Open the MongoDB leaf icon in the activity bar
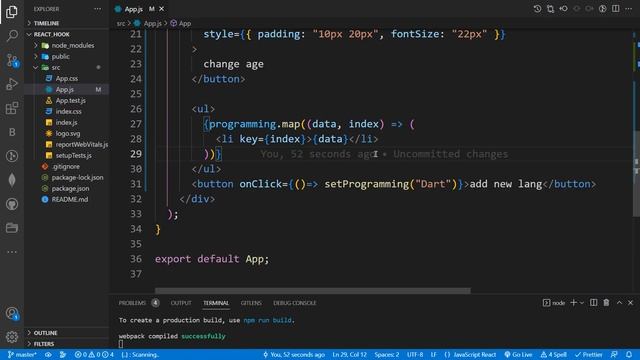640x360 pixels. tap(12, 180)
